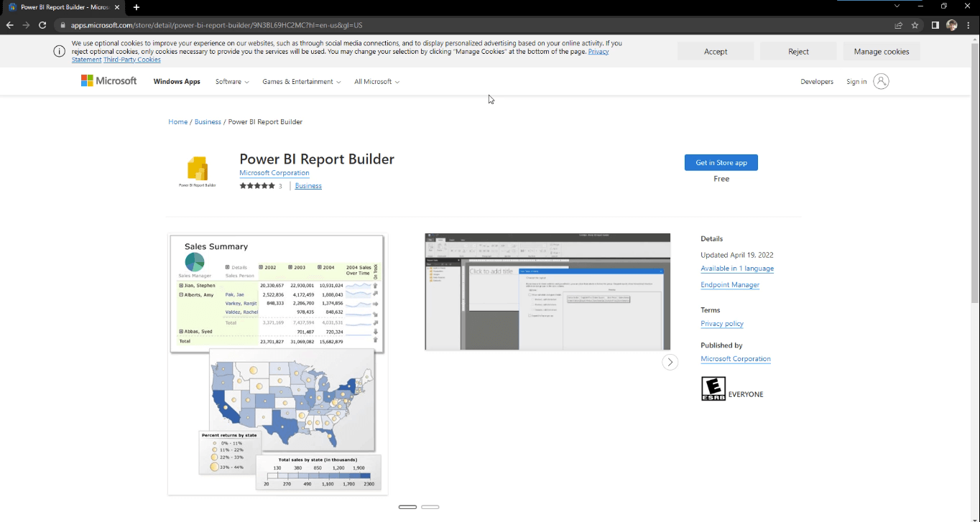Click the 'Updated April 19, 2022' text

(x=737, y=255)
